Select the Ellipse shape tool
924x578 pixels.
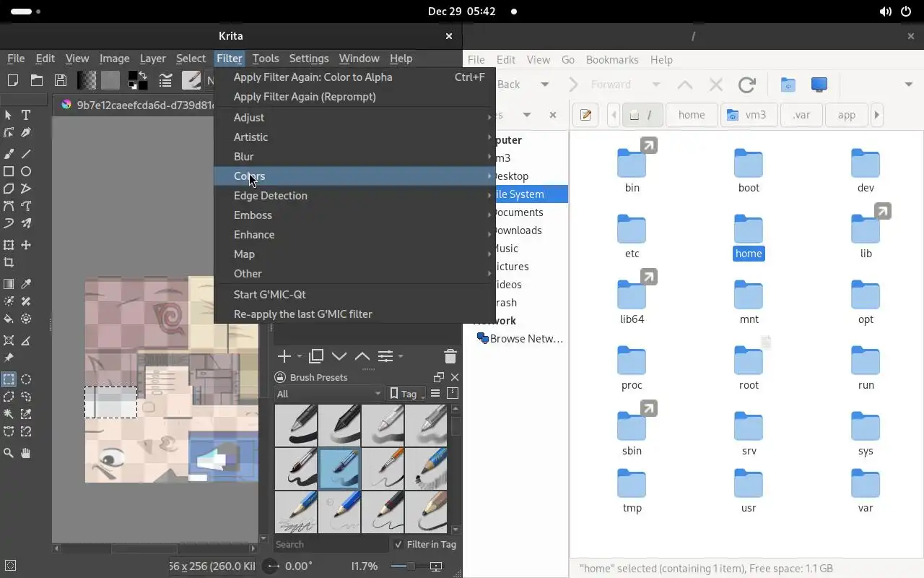[26, 171]
